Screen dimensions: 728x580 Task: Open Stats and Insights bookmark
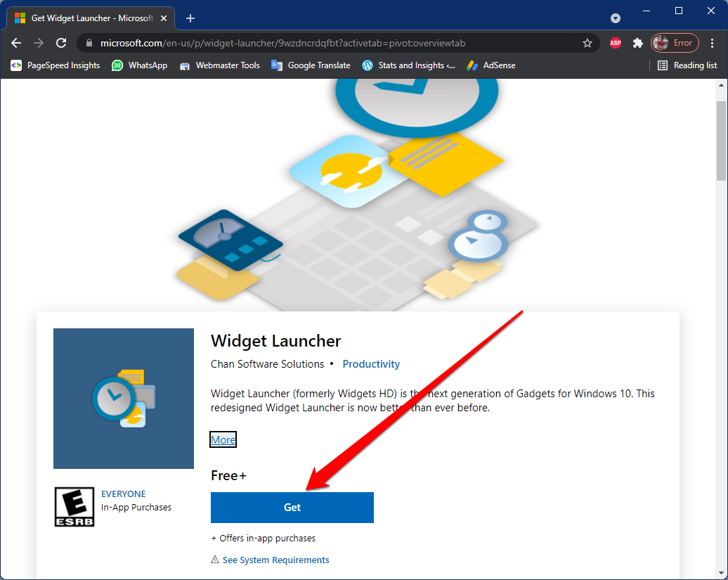[x=408, y=65]
